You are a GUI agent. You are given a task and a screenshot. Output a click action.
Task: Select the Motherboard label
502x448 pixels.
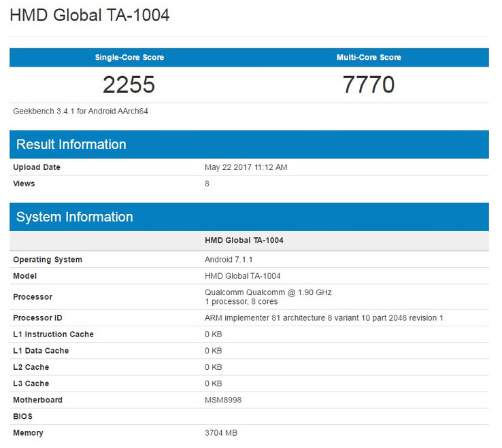click(x=37, y=400)
